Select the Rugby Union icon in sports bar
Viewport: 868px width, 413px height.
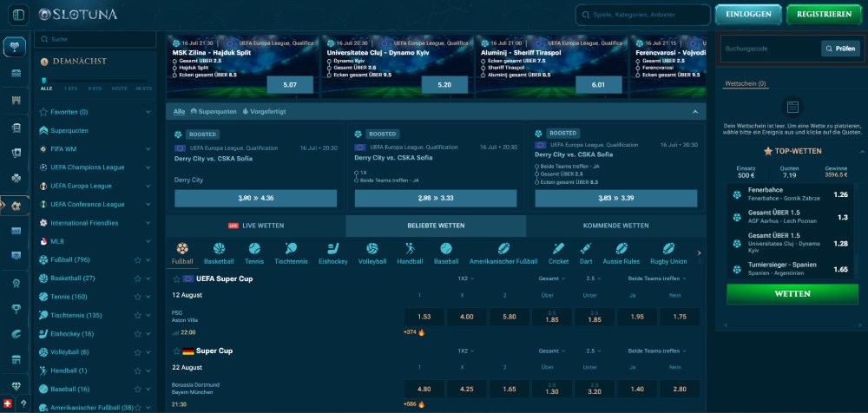point(668,248)
